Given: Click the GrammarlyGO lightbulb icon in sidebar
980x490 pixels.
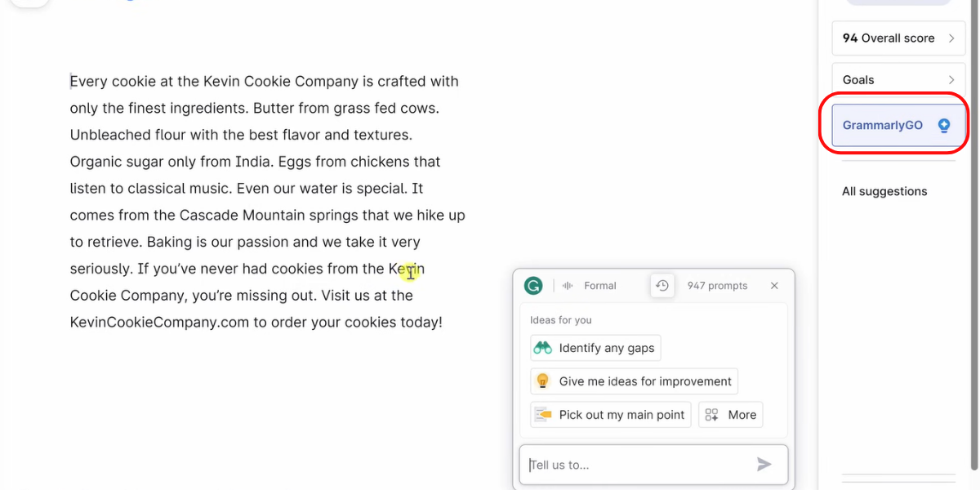Looking at the screenshot, I should pyautogui.click(x=944, y=126).
